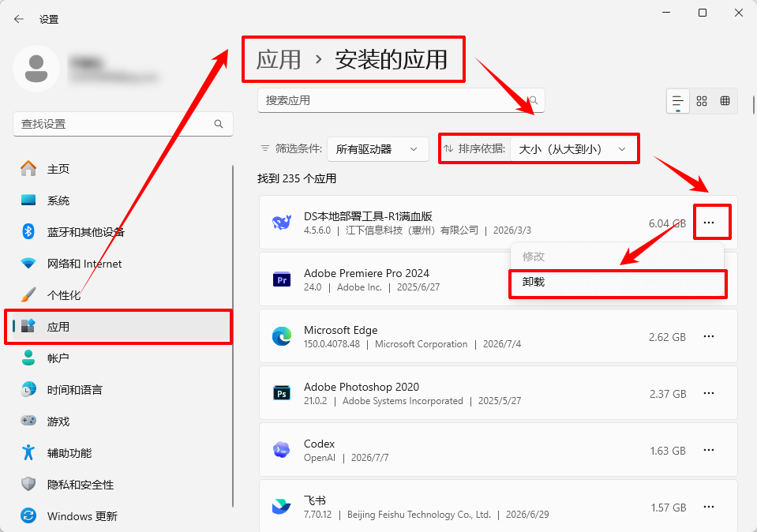Click the back arrow in Settings header
Image resolution: width=757 pixels, height=532 pixels.
19,19
